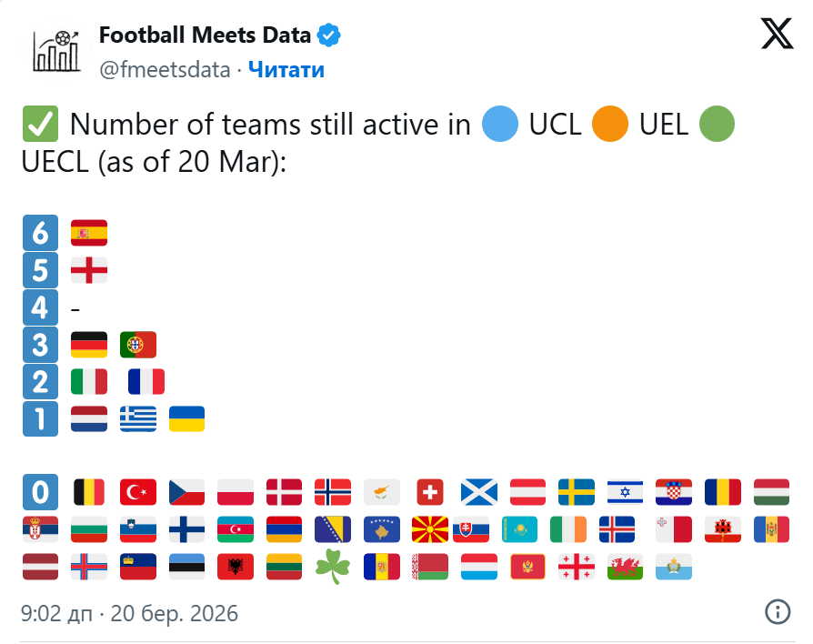Open the X logo icon

(x=777, y=34)
